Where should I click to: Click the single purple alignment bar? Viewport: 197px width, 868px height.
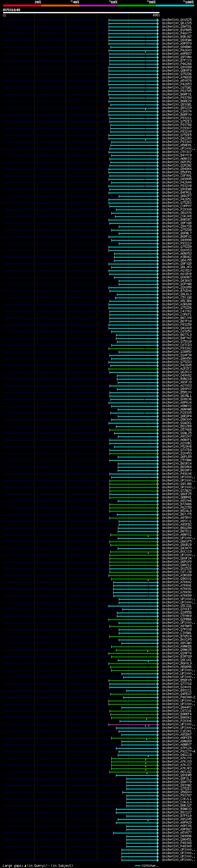tap(133, 725)
